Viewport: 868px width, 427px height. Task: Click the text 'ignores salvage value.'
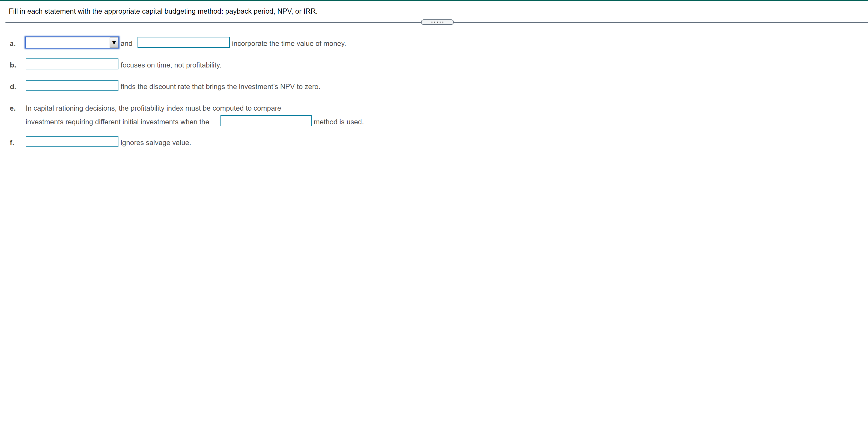(x=155, y=143)
